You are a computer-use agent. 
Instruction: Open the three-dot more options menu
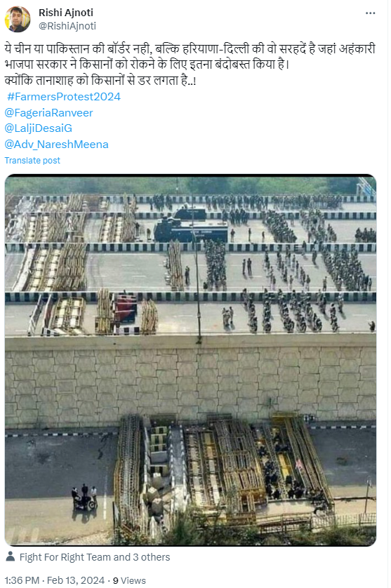(370, 13)
